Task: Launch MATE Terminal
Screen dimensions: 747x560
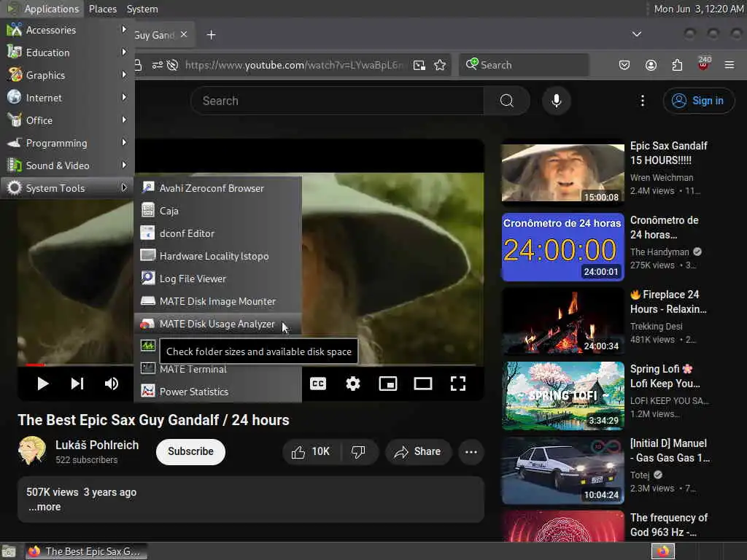Action: tap(217, 369)
